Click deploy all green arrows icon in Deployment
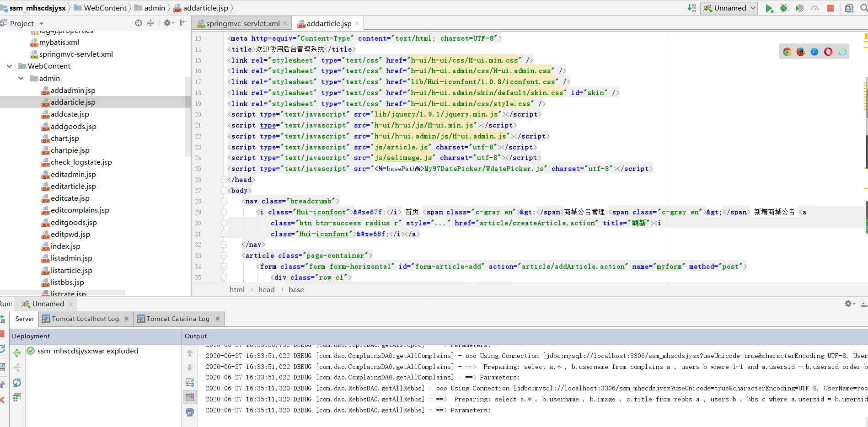Screen dimensions: 868x427 [x=17, y=353]
